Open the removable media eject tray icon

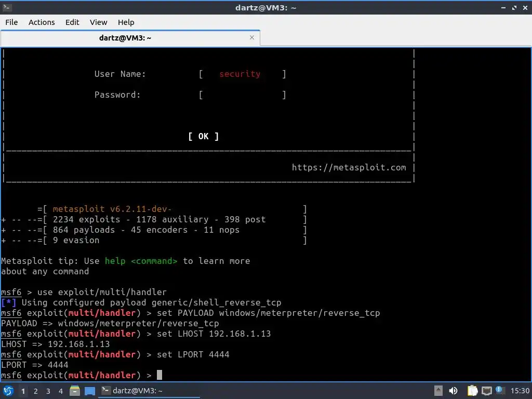point(438,391)
